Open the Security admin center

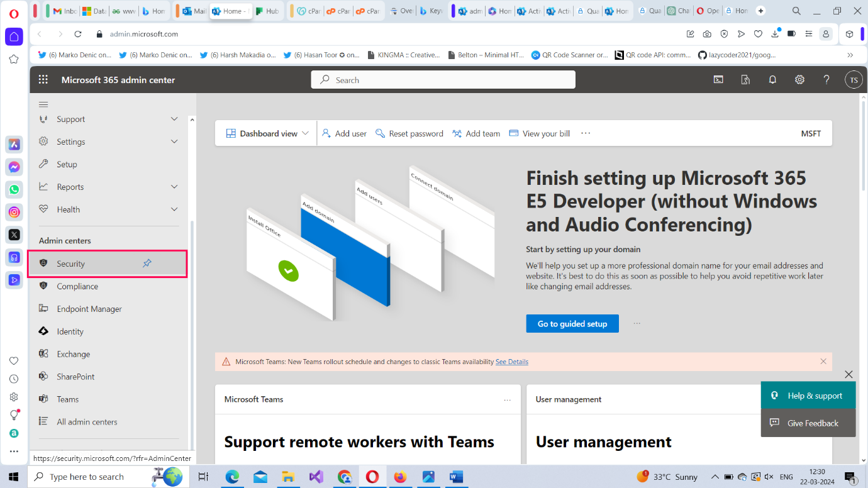pyautogui.click(x=108, y=263)
